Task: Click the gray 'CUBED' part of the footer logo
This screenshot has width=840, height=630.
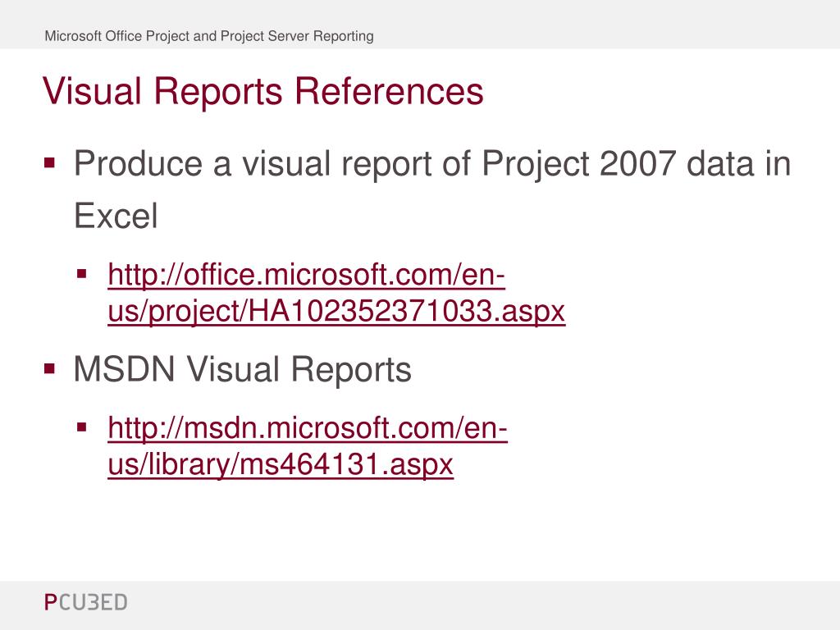Action: 93,602
